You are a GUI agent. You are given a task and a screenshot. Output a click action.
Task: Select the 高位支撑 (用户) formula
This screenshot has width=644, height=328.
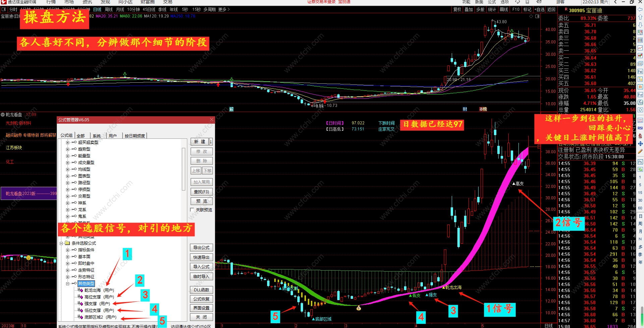99,297
